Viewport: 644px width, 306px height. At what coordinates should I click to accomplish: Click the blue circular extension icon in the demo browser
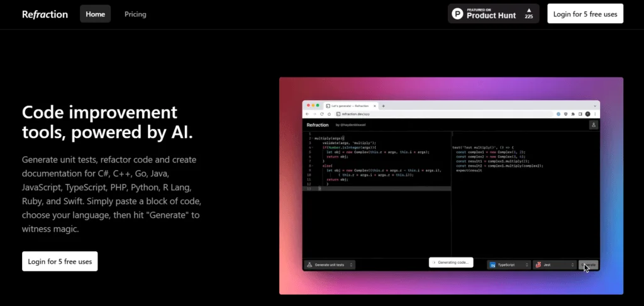pyautogui.click(x=558, y=114)
